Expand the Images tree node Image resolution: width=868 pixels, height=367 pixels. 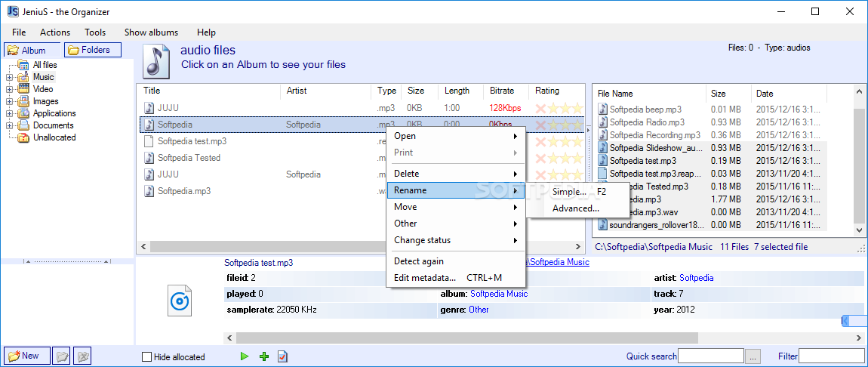coord(9,101)
